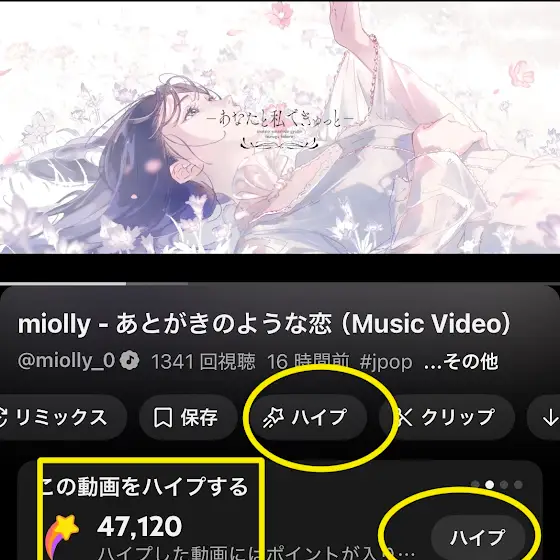Tap the リミックス remix icon
Image resolution: width=560 pixels, height=560 pixels.
(4, 418)
